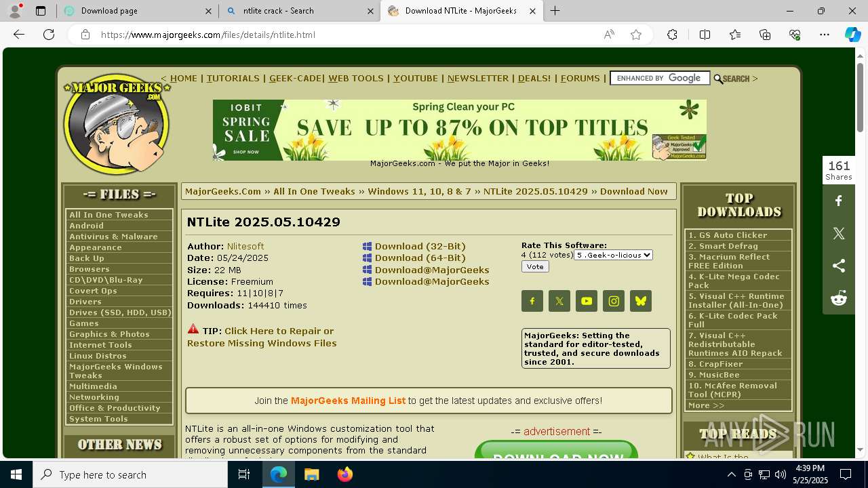Open notification center icon
868x488 pixels.
tap(846, 474)
